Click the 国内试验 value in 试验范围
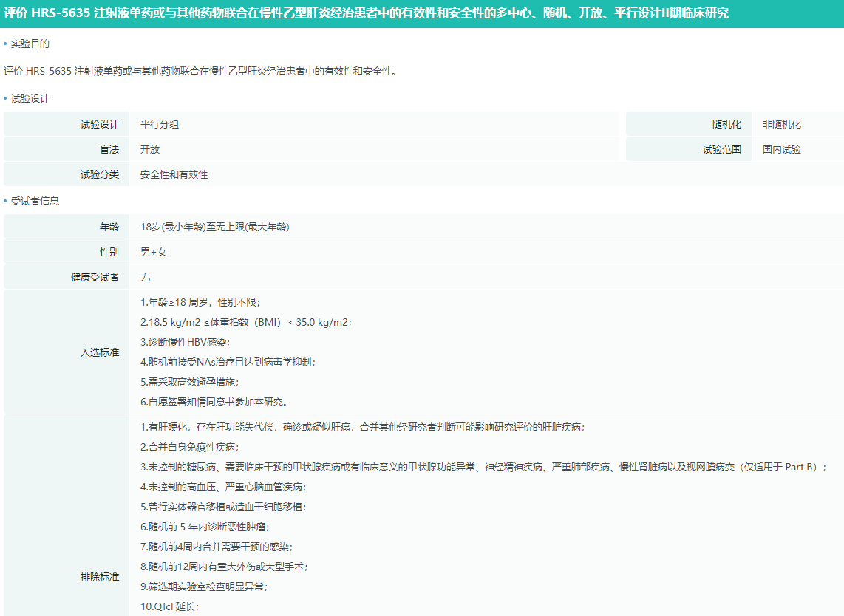Viewport: 844px width, 616px height. [x=782, y=149]
